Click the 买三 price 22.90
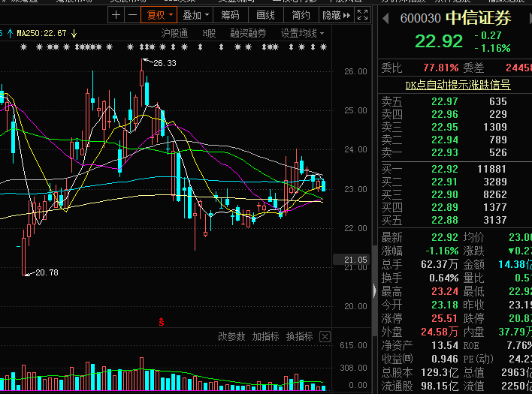Screen dimensions: 532x394 click(x=445, y=194)
